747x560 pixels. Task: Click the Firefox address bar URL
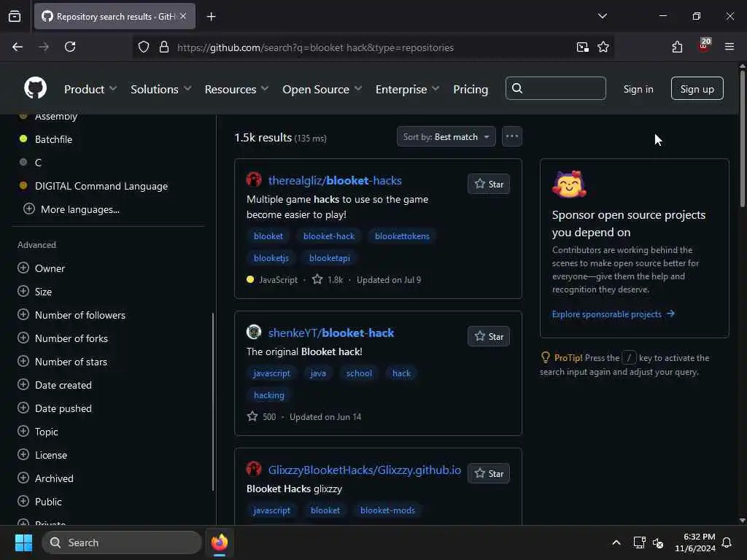point(315,47)
